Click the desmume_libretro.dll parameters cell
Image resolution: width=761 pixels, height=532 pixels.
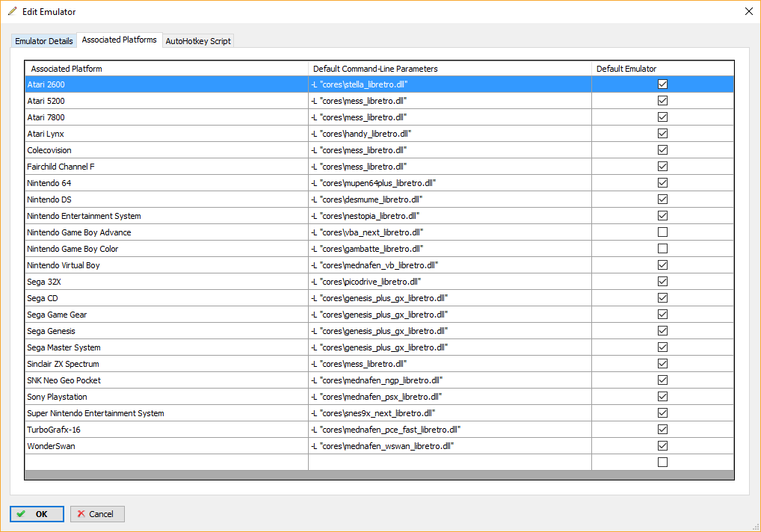click(450, 199)
